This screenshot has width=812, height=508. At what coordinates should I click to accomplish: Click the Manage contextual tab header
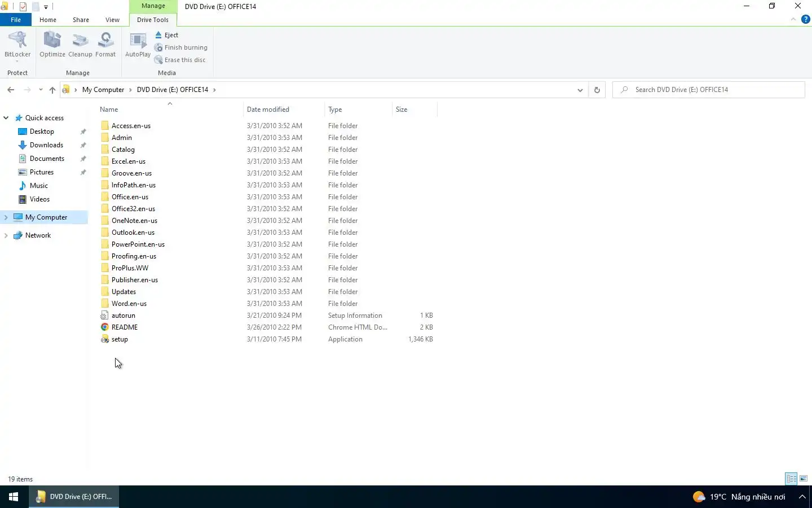click(153, 6)
